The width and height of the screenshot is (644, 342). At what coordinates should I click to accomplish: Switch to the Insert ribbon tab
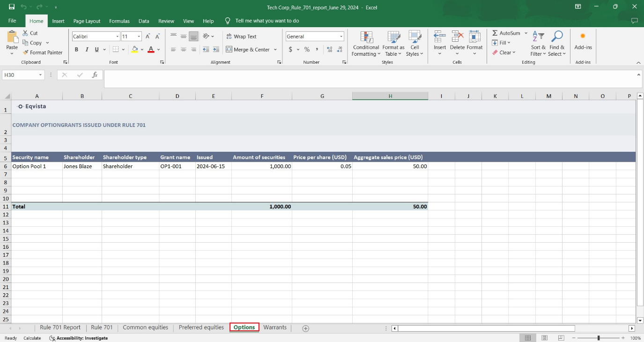click(58, 21)
